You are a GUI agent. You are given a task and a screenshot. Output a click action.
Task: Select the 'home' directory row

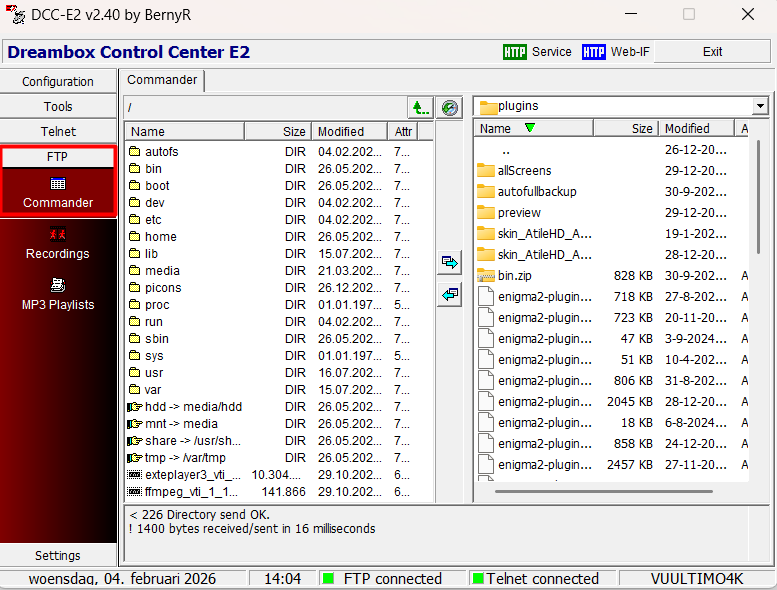(278, 236)
